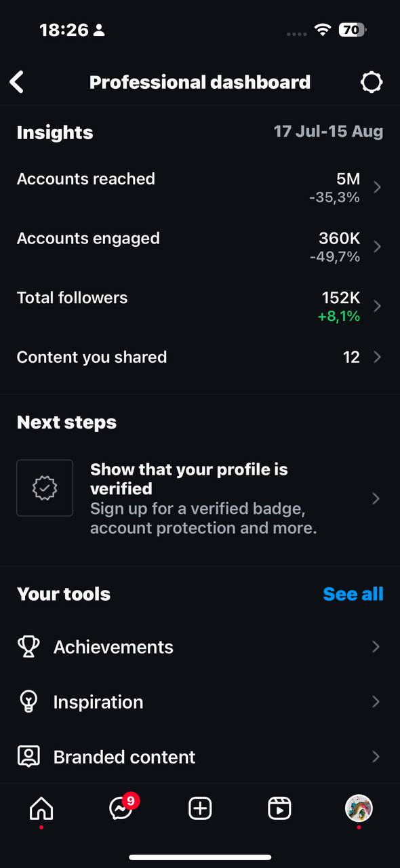Tap the verified badge icon
Image resolution: width=400 pixels, height=868 pixels.
tap(45, 488)
